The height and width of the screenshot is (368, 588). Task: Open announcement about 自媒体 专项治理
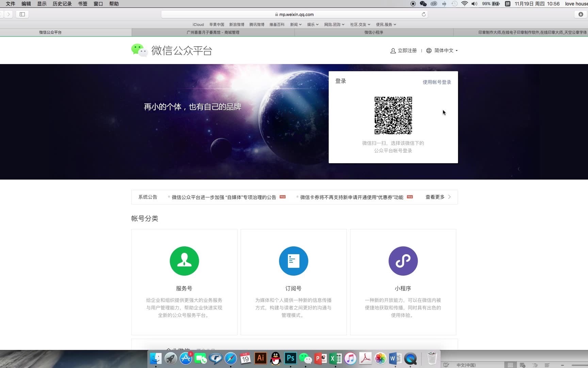coord(224,197)
